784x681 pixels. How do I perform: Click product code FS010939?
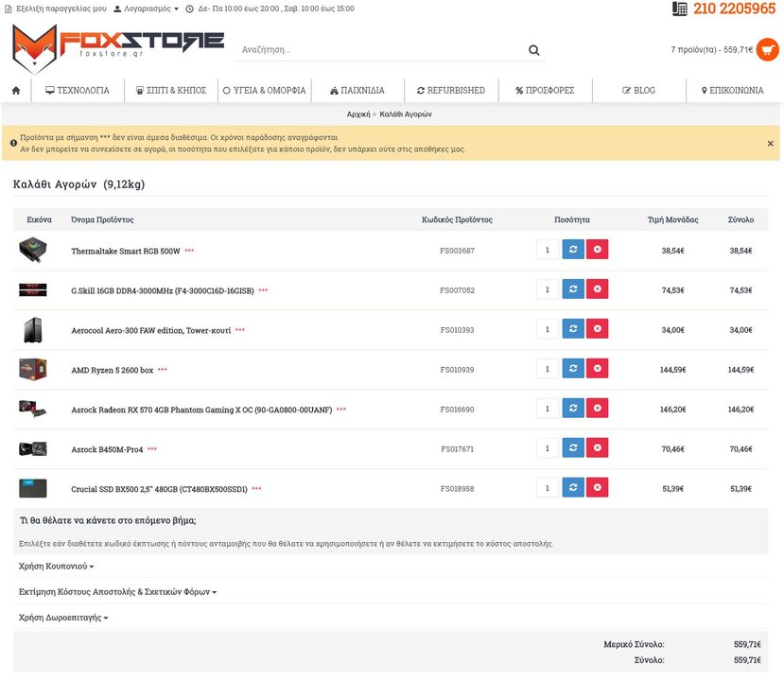[457, 370]
